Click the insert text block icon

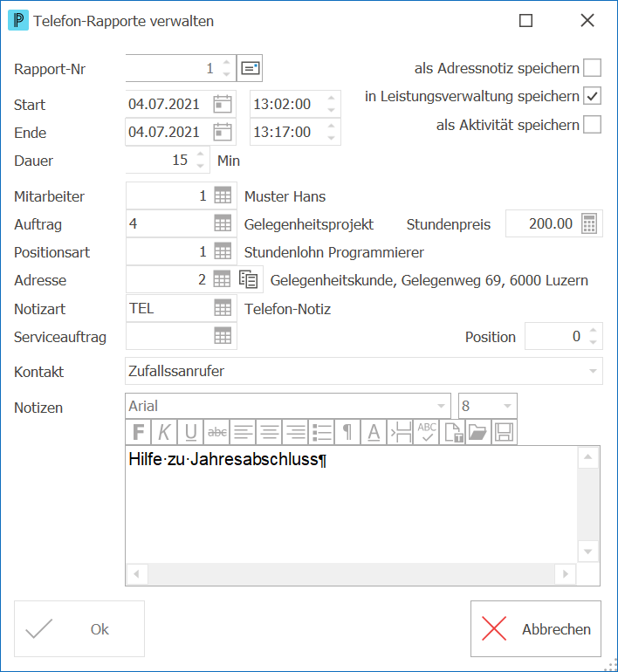[x=452, y=432]
